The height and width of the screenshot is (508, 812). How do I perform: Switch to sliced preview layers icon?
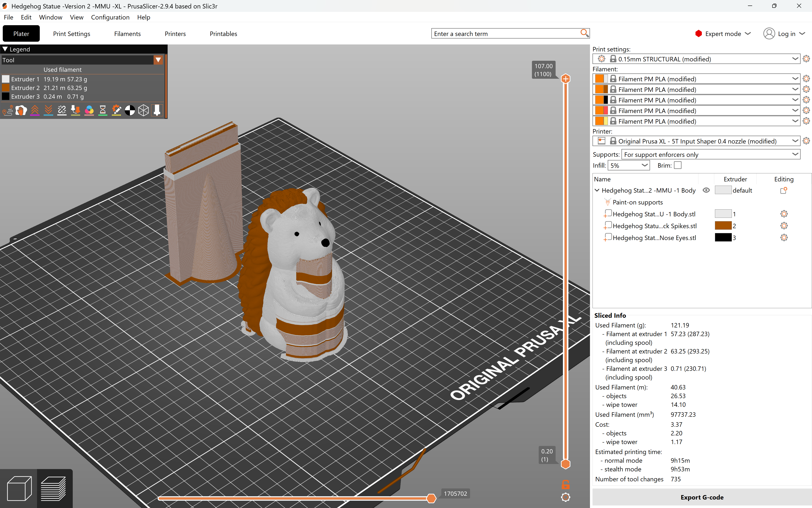point(54,489)
